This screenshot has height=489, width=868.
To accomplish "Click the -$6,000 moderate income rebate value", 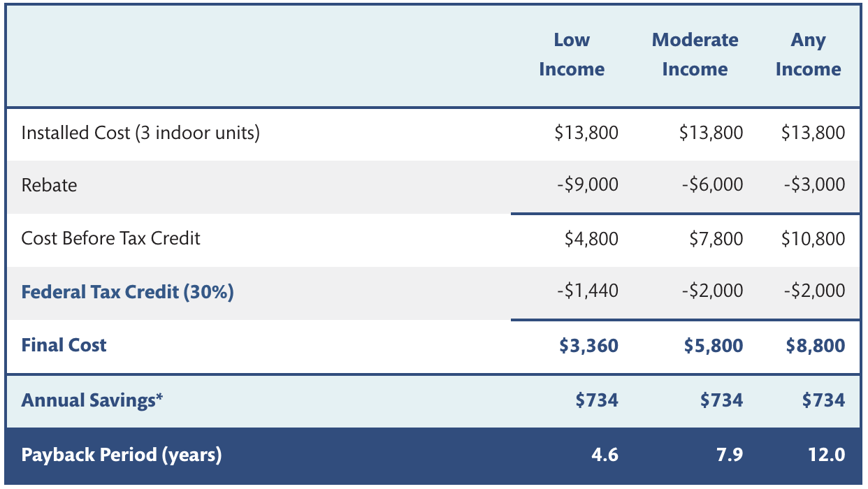I will (711, 185).
